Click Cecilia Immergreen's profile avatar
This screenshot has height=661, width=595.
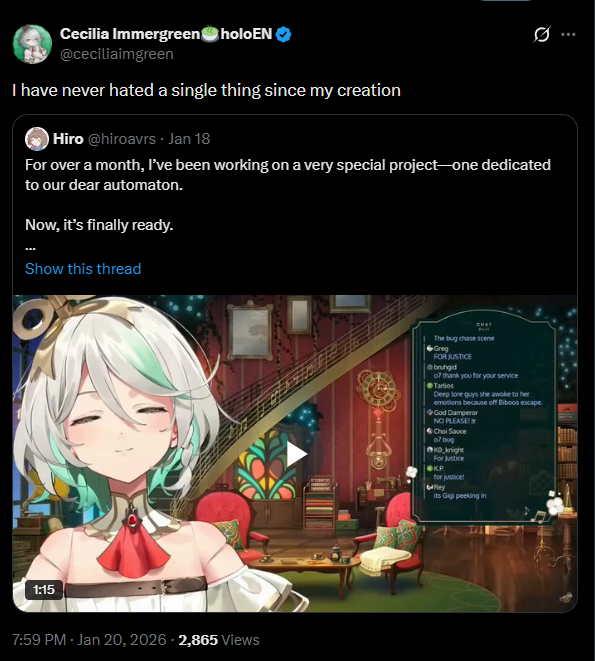point(32,44)
